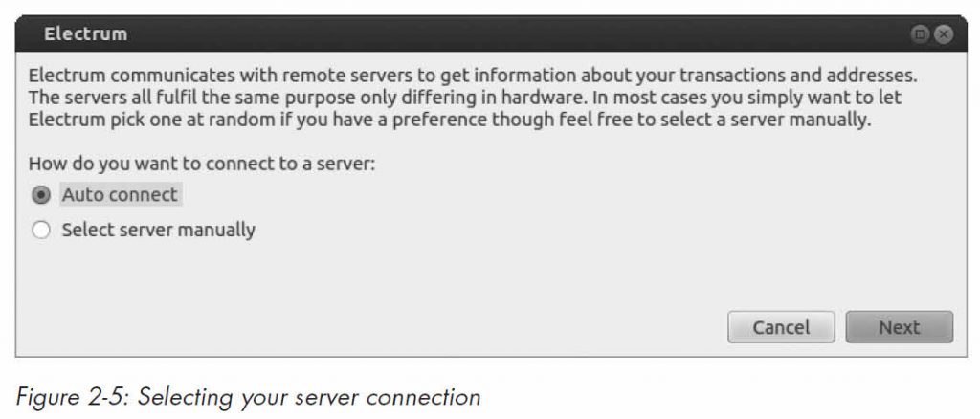Click the line about servers differing in hardware
The width and height of the screenshot is (980, 419).
(465, 98)
